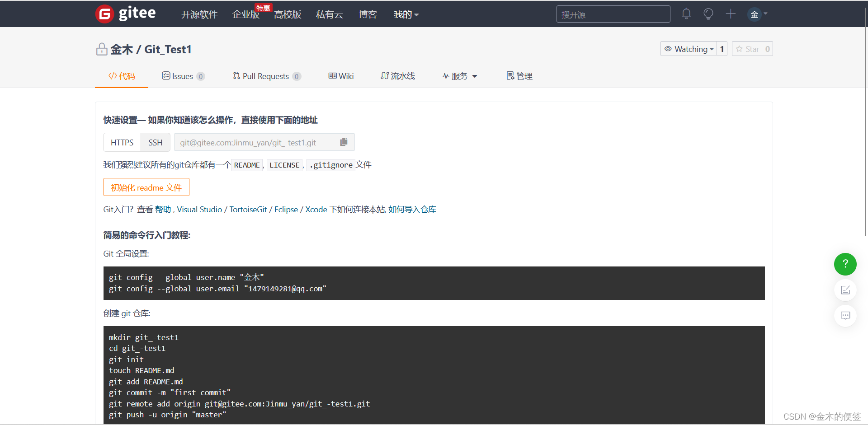Click the .gitignore code label
This screenshot has width=868, height=425.
331,165
